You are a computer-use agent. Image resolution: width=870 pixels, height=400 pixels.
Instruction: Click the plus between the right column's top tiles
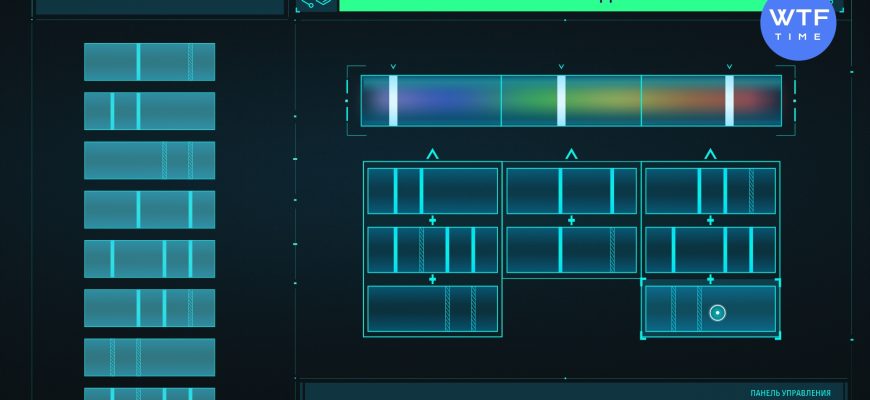tap(710, 220)
